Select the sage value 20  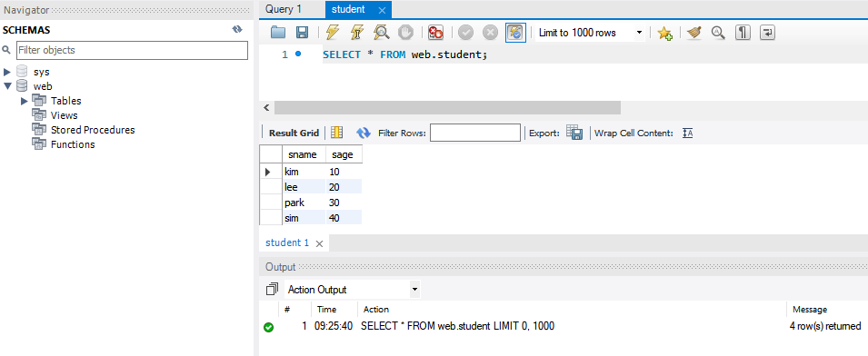(344, 187)
